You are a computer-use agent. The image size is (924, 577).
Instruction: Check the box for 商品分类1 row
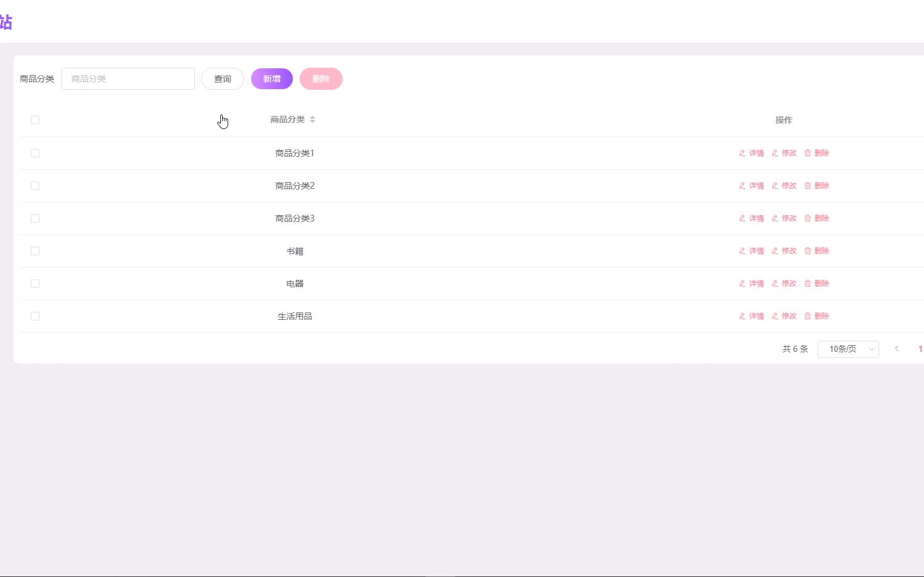click(x=35, y=153)
